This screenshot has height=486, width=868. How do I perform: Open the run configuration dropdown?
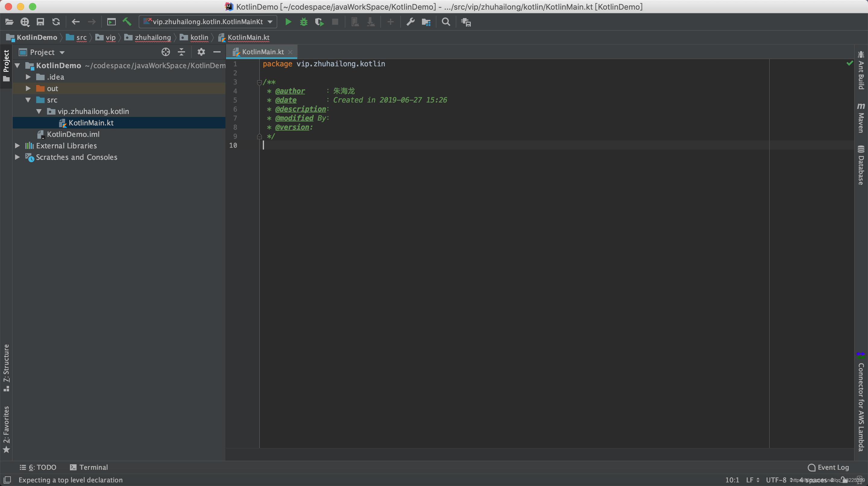click(x=208, y=22)
